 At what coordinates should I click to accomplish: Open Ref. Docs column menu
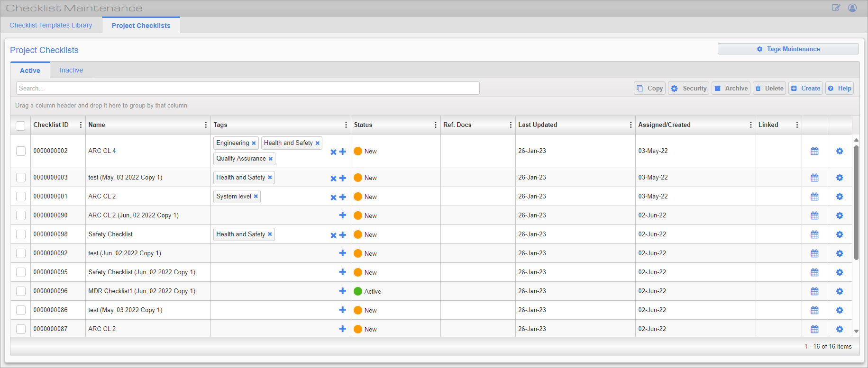click(511, 125)
